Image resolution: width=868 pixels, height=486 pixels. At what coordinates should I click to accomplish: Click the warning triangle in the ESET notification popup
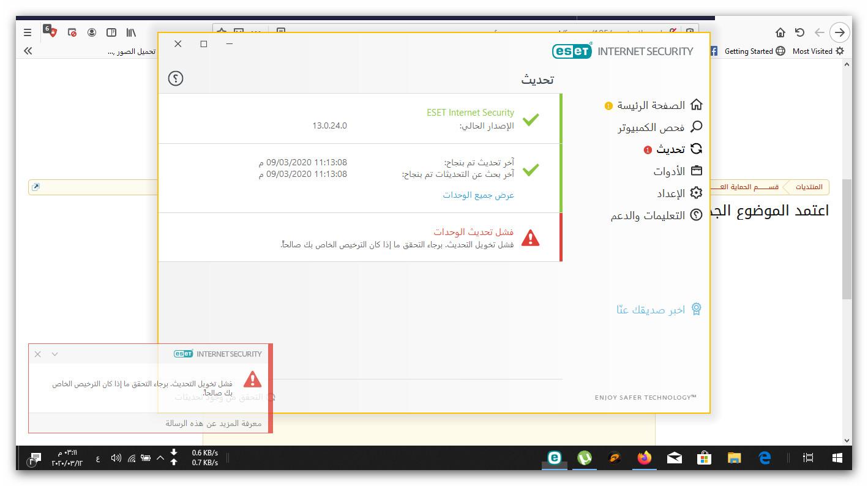click(x=252, y=379)
